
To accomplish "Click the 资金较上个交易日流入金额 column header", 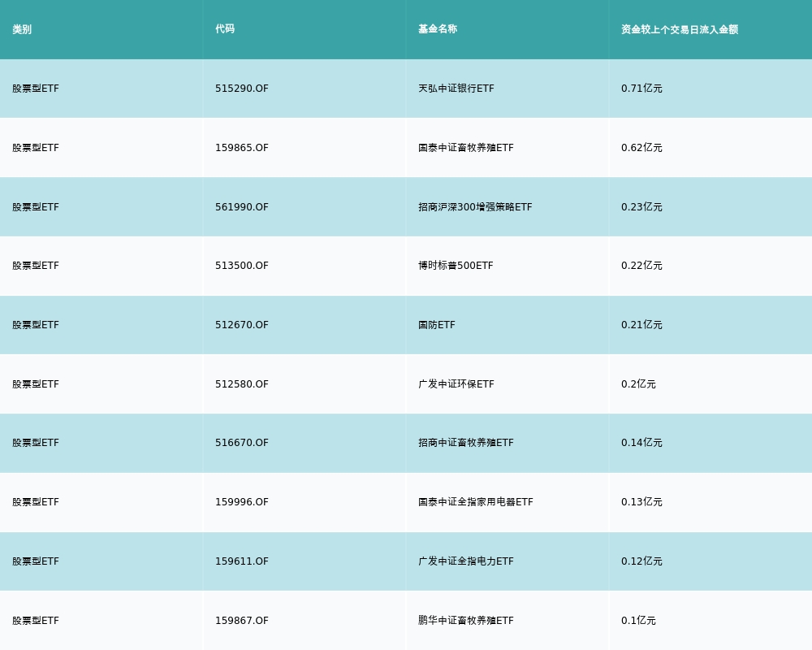I will 680,29.
